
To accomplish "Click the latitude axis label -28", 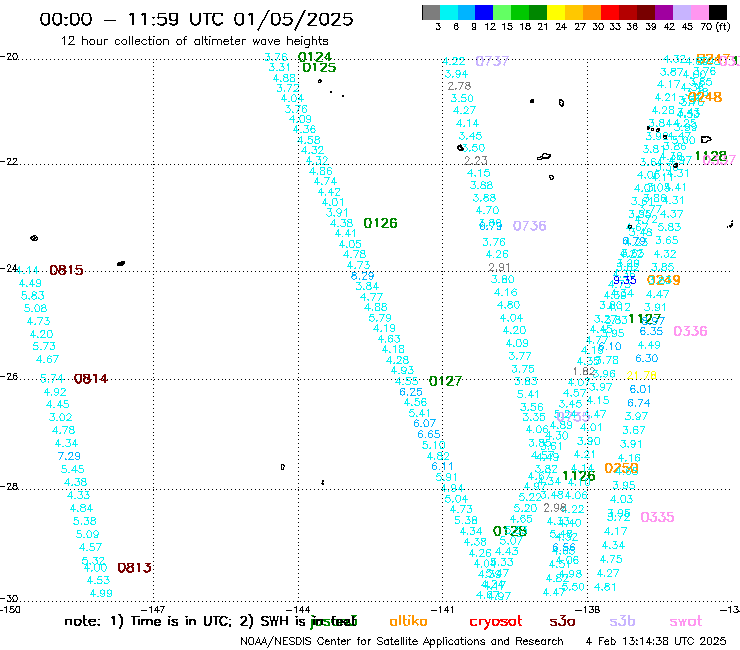I will click(x=9, y=486).
